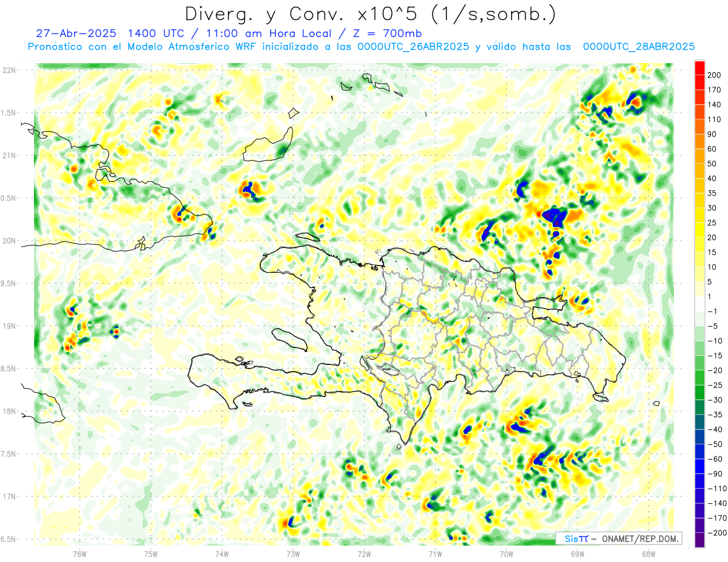Click the '0000UTC_28ABR2025' valid-until timestamp
This screenshot has width=728, height=562.
click(638, 47)
